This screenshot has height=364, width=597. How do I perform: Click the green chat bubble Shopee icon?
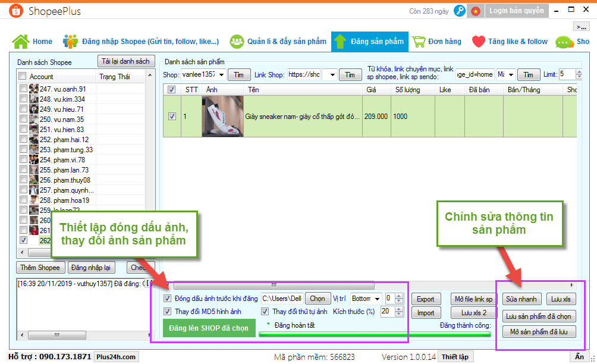pos(563,42)
